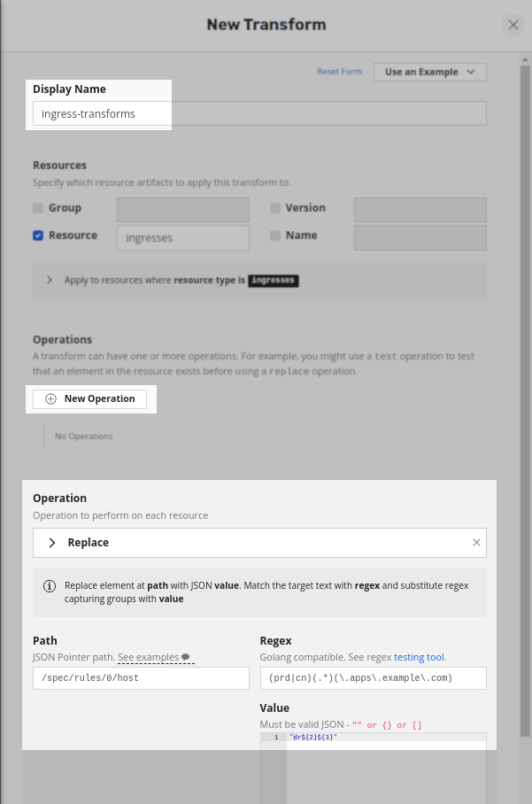
Task: Expand the resource type ingresses summary
Action: 50,280
